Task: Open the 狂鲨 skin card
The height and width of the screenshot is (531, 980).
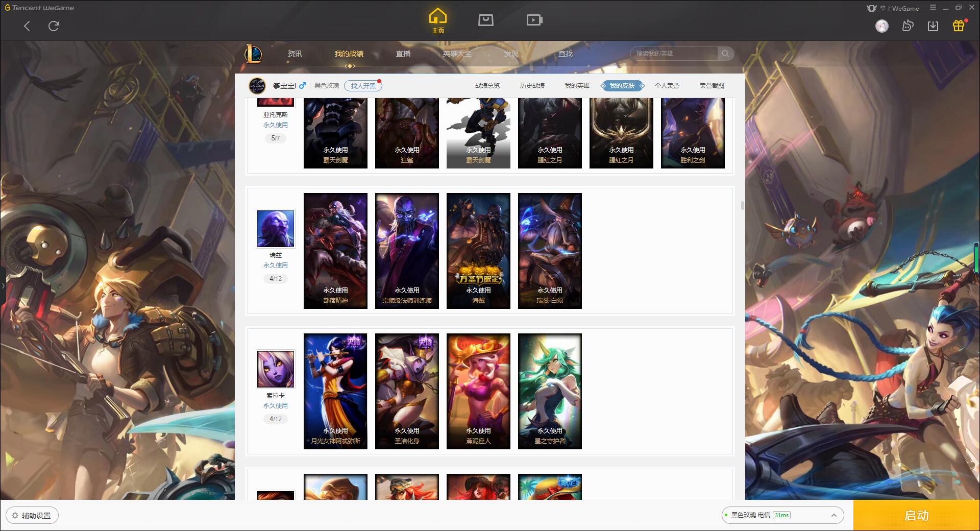Action: [407, 133]
